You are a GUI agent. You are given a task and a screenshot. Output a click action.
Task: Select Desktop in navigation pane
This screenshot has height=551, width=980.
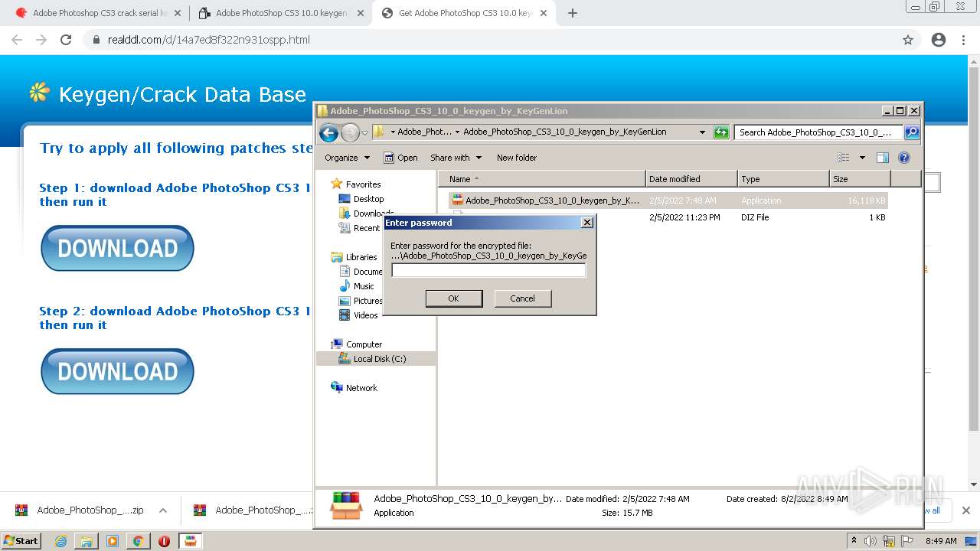click(x=361, y=199)
